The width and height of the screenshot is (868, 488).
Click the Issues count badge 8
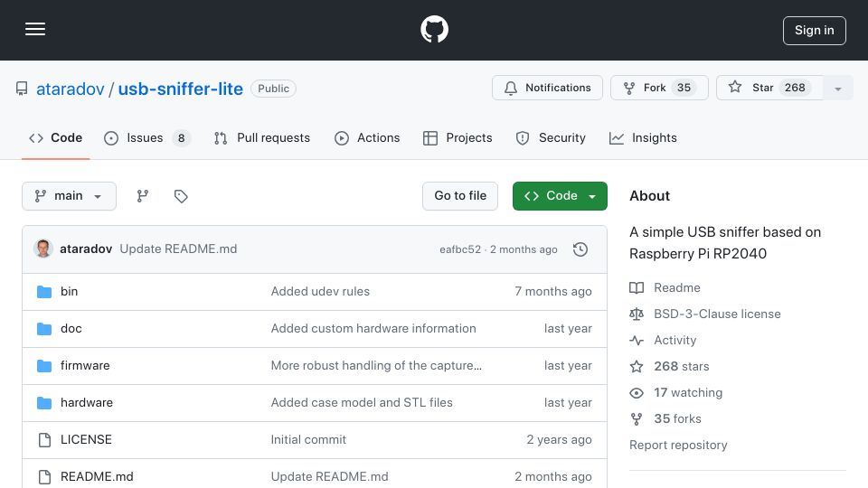[181, 138]
